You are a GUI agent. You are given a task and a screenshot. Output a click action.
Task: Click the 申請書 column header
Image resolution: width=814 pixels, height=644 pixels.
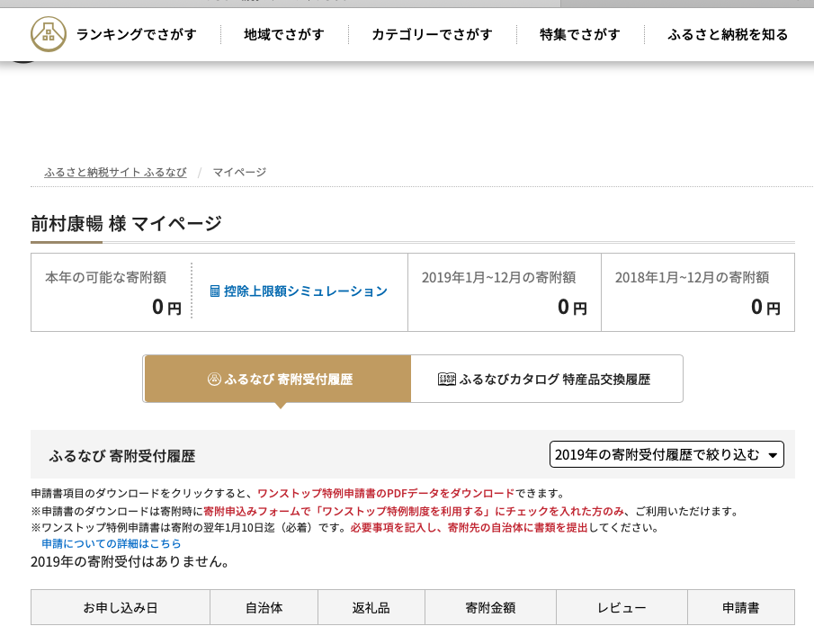click(741, 607)
